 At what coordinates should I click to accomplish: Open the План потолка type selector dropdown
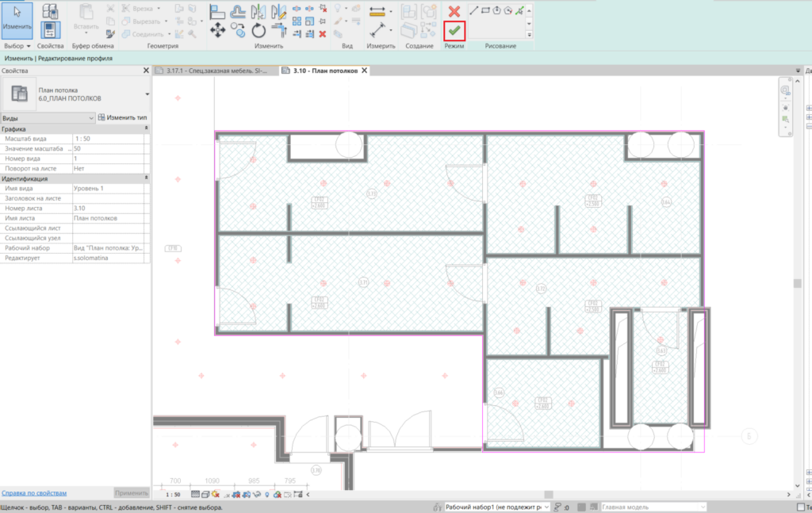tap(147, 94)
